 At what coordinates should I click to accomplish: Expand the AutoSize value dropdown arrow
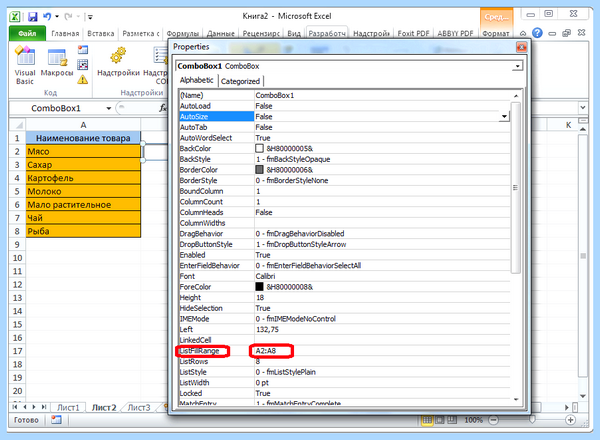click(x=504, y=116)
